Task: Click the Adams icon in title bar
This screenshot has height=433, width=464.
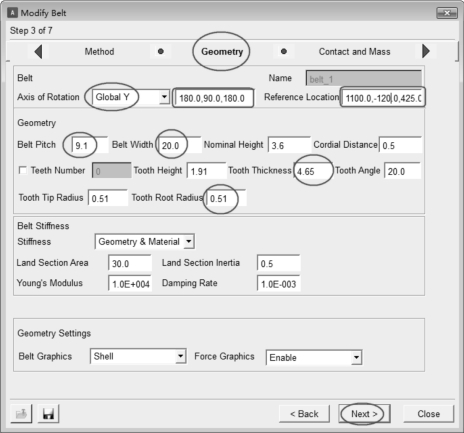Action: 12,13
